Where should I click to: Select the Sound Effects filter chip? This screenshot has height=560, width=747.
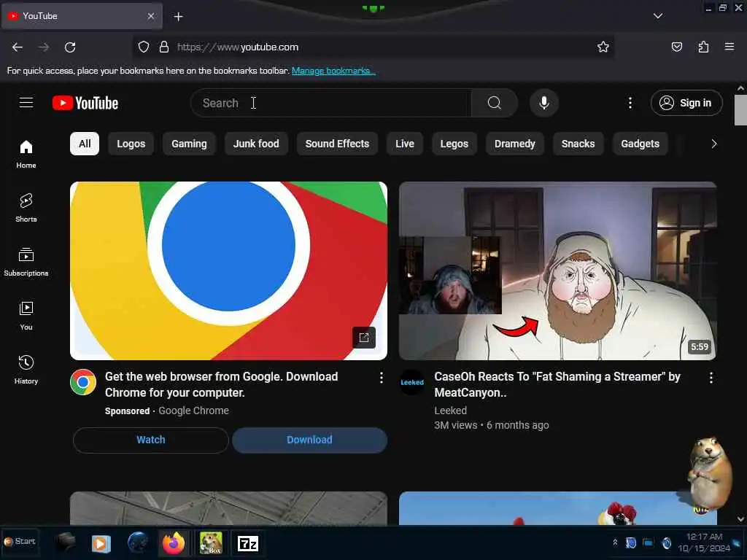tap(337, 144)
